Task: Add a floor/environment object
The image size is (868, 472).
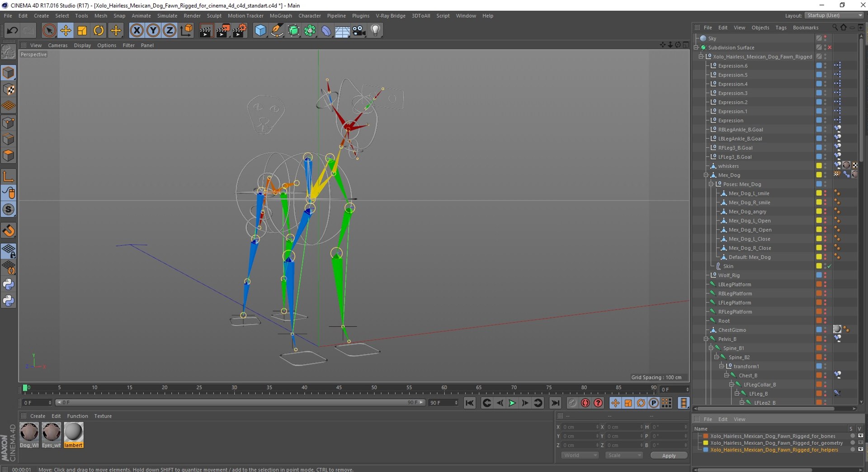Action: [342, 30]
